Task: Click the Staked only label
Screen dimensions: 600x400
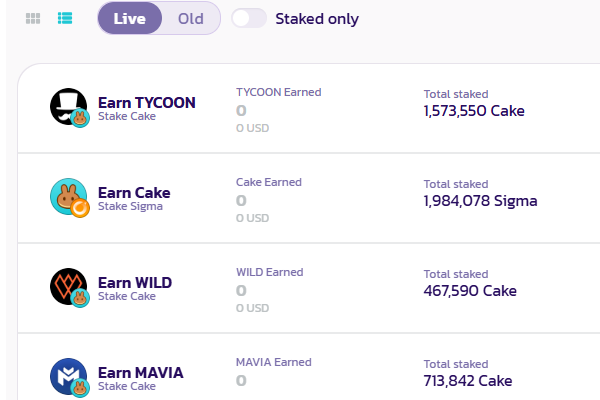Action: 316,19
